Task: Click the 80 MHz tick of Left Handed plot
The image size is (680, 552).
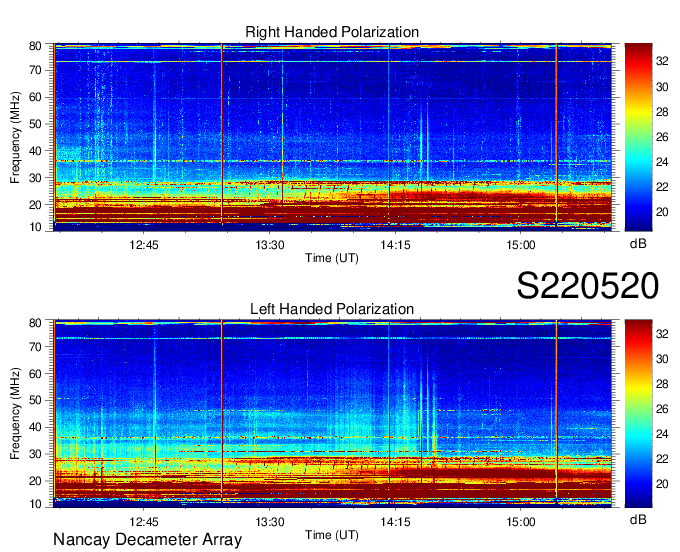Action: click(35, 323)
